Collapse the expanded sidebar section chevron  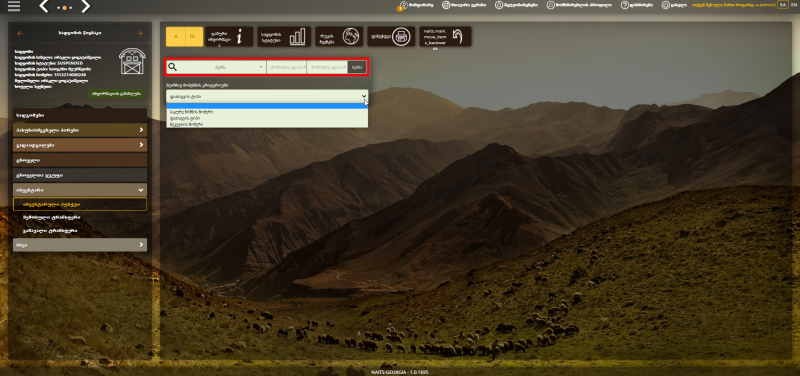coord(140,190)
